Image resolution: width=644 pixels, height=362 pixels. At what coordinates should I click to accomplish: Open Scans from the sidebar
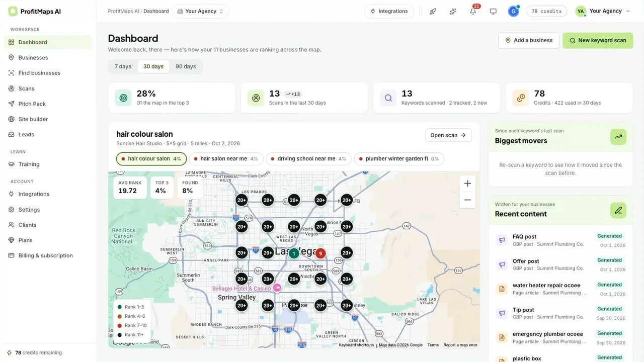click(x=48, y=88)
